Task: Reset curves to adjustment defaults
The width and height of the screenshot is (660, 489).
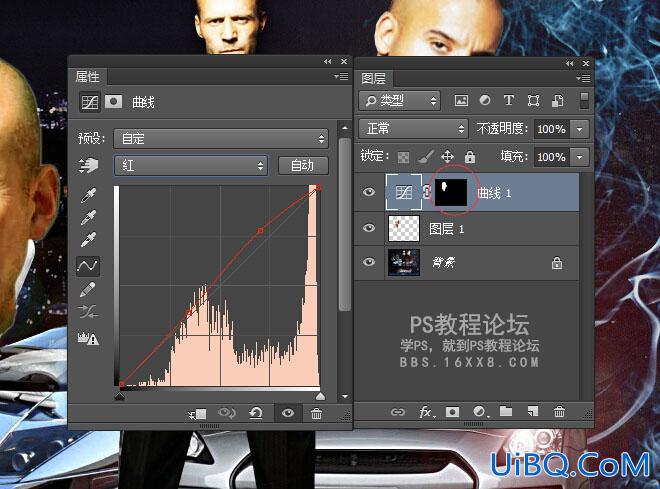Action: coord(256,413)
